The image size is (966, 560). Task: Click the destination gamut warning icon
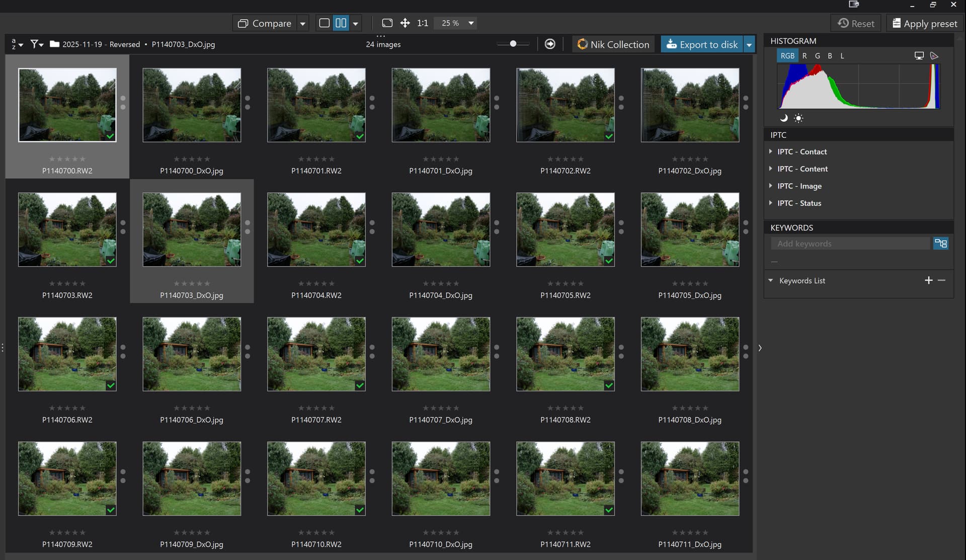tap(934, 56)
